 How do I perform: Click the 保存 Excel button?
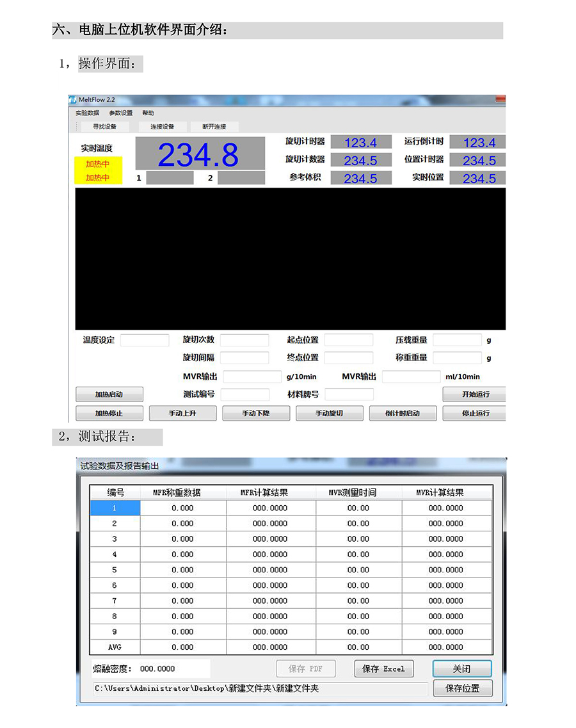[383, 669]
